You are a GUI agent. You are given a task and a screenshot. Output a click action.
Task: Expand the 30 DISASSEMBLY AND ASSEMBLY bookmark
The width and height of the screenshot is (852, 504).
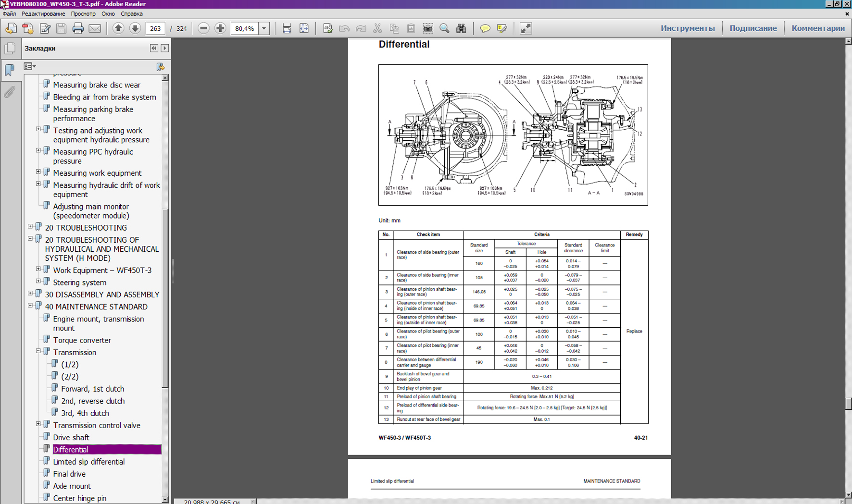click(30, 293)
